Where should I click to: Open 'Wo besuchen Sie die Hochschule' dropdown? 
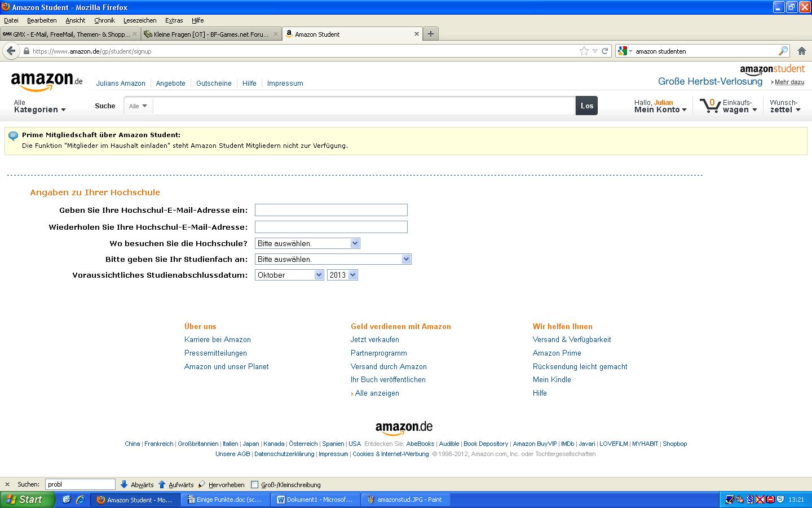pyautogui.click(x=307, y=243)
